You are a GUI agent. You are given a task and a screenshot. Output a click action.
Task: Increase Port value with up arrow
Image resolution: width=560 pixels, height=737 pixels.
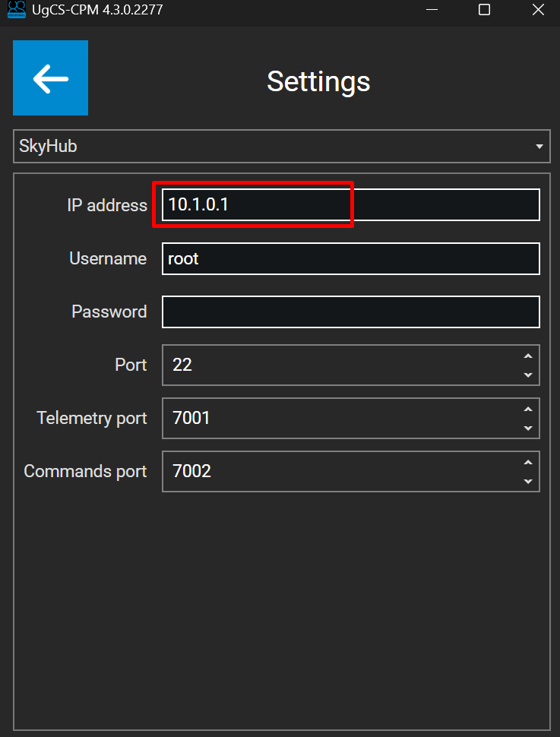point(527,356)
